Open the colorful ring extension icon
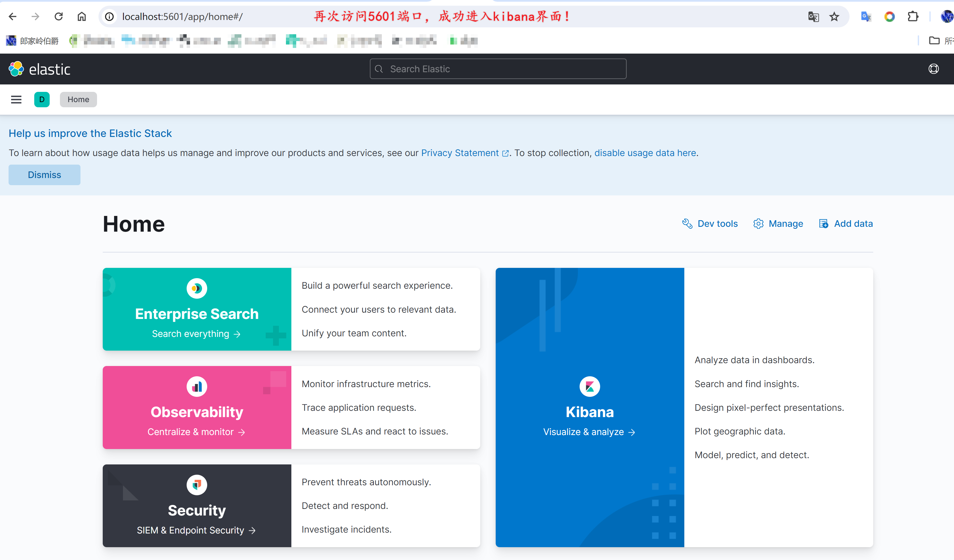The width and height of the screenshot is (954, 560). [x=889, y=17]
